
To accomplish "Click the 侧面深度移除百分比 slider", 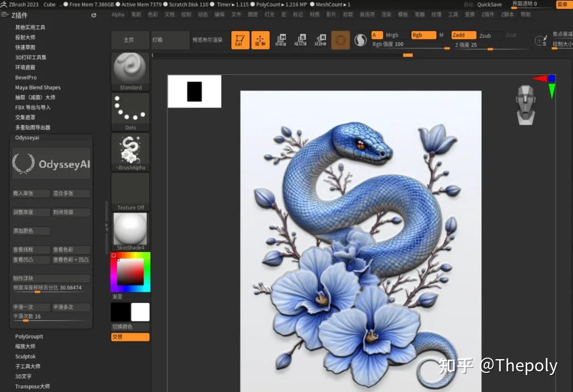I will (51, 289).
